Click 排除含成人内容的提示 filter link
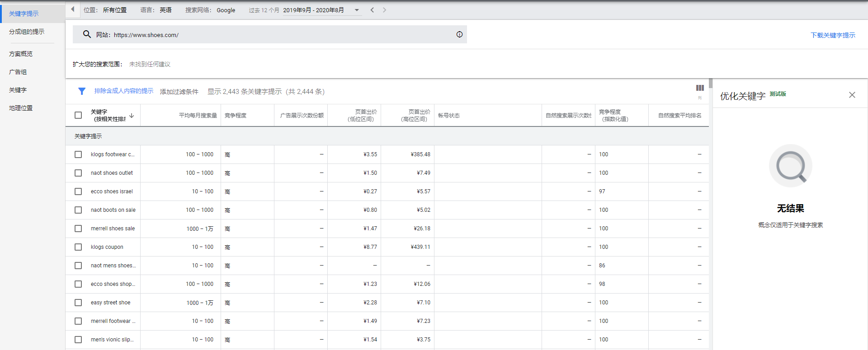868x350 pixels. 124,91
